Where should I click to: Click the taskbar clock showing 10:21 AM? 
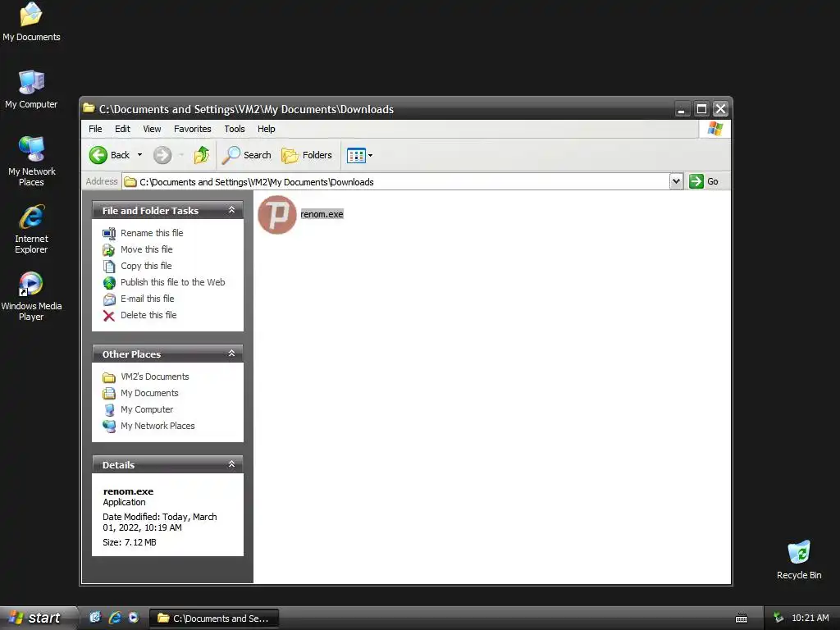coord(810,618)
